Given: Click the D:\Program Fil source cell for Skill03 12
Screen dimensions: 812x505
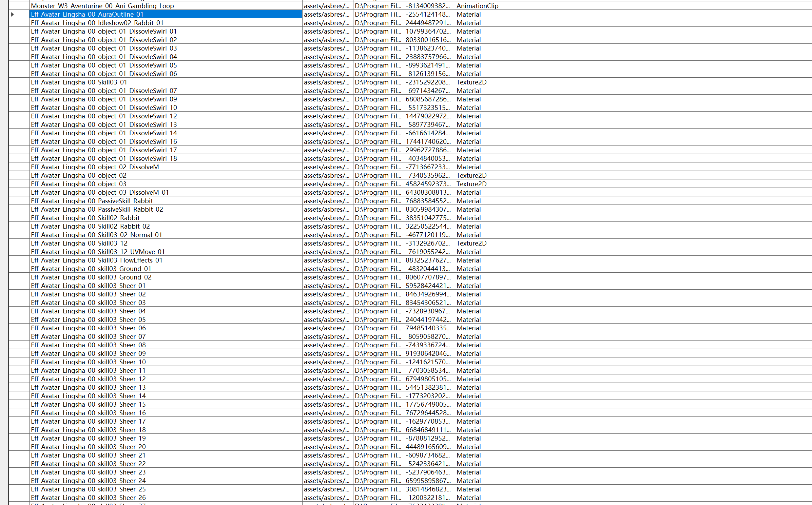Looking at the screenshot, I should pos(378,243).
